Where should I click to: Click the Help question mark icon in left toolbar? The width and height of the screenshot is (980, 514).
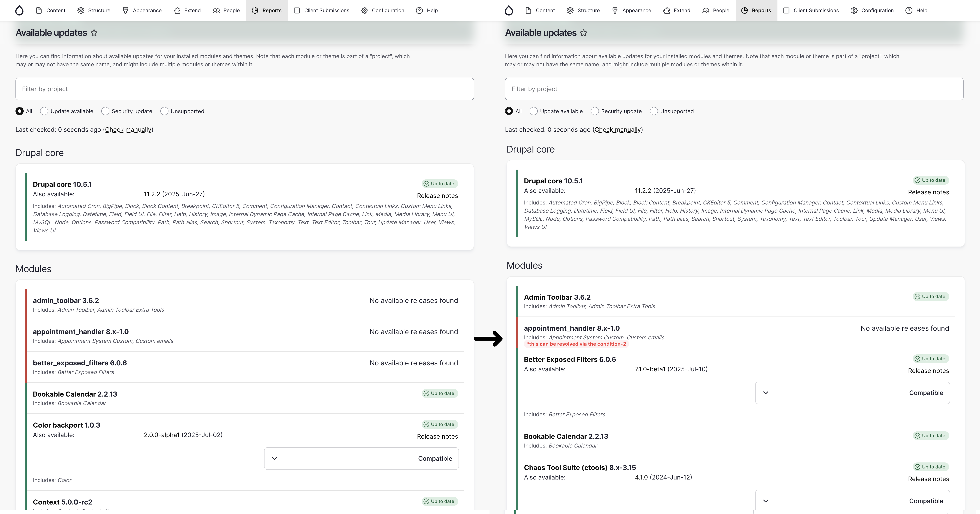419,10
